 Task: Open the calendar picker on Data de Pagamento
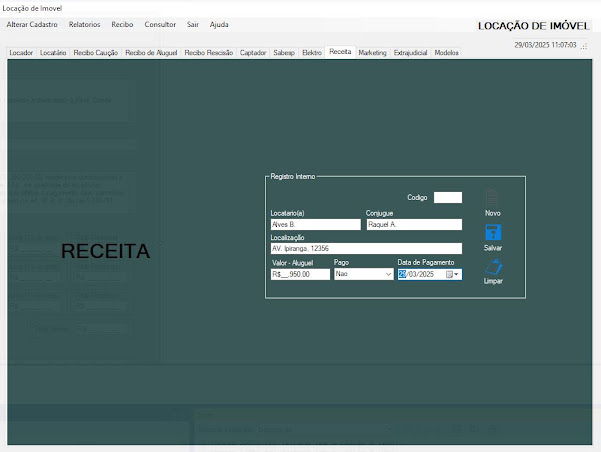(452, 274)
